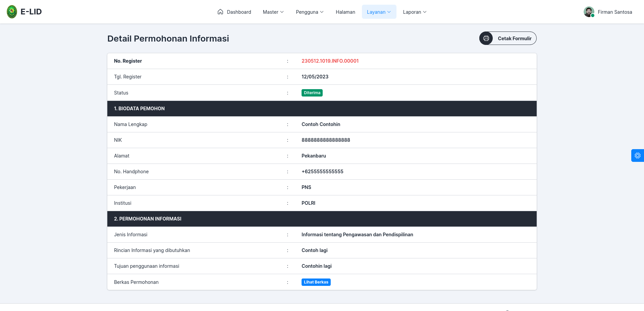Open the settings gear side tab
The width and height of the screenshot is (644, 311).
[x=638, y=155]
